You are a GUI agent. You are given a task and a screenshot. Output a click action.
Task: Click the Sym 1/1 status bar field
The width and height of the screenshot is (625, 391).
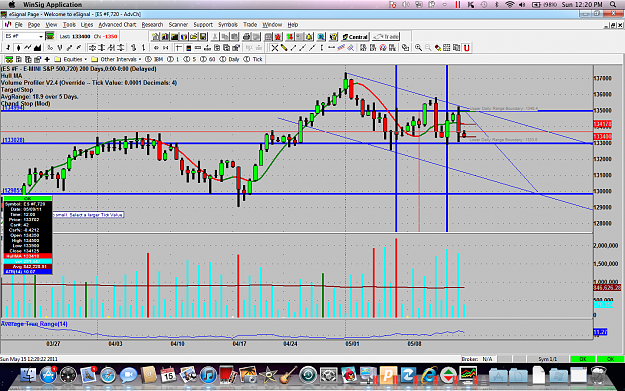[547, 359]
